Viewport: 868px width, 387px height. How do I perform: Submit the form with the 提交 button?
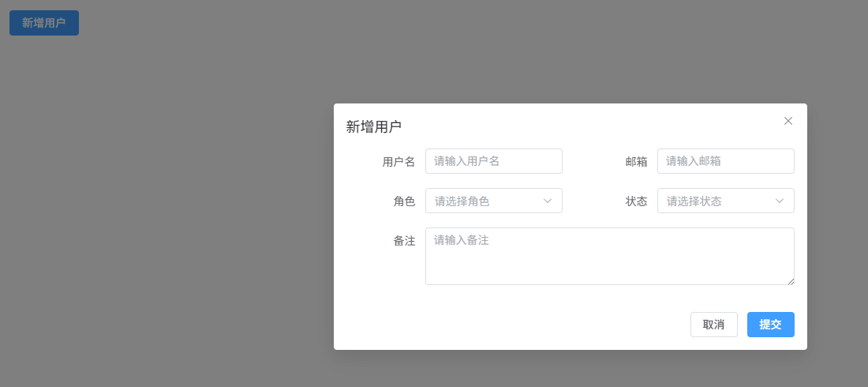(x=770, y=325)
